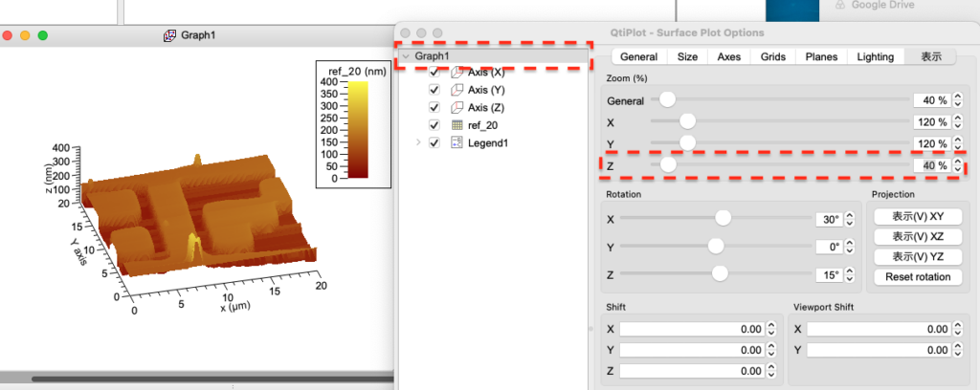Uncheck the Axis (Z) checkbox
Image resolution: width=980 pixels, height=390 pixels.
pyautogui.click(x=434, y=107)
